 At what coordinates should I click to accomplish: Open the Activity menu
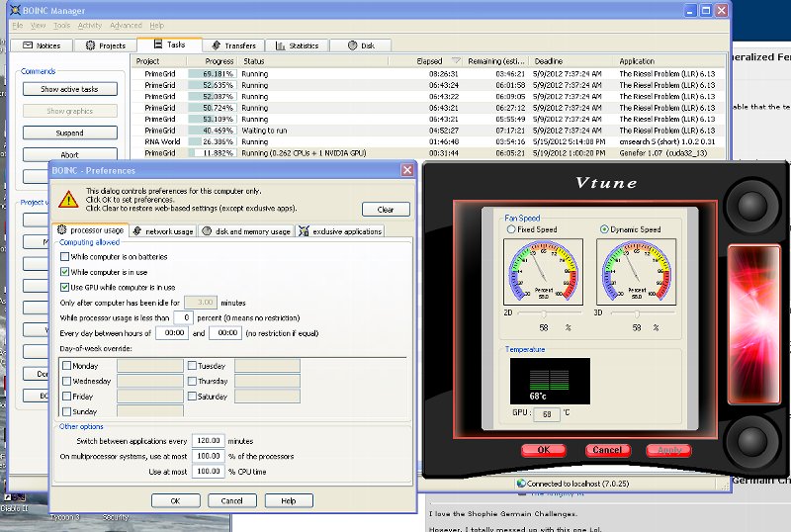click(90, 25)
